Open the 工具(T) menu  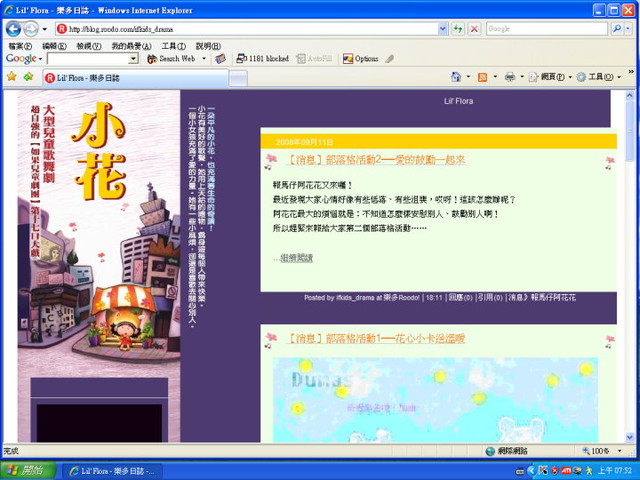173,46
